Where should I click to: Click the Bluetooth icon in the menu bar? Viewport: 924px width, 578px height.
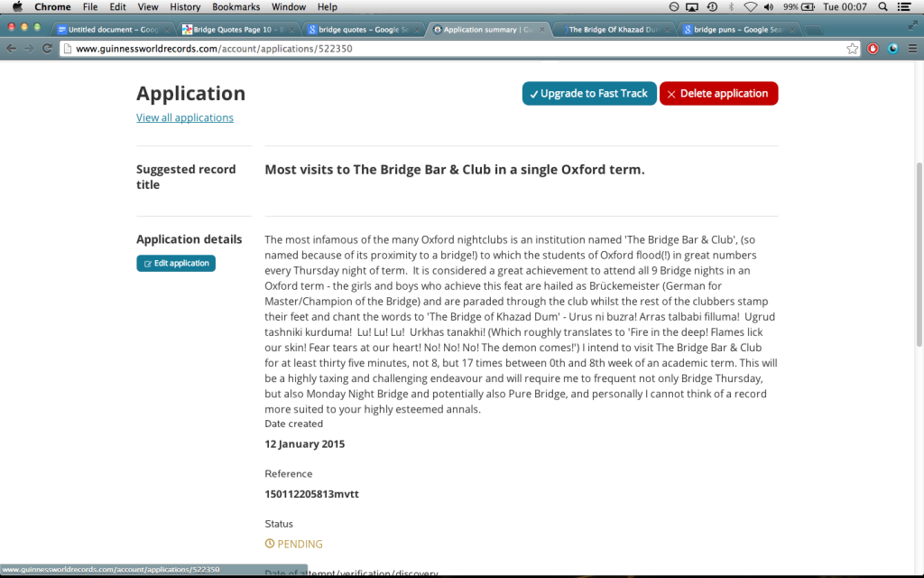731,7
